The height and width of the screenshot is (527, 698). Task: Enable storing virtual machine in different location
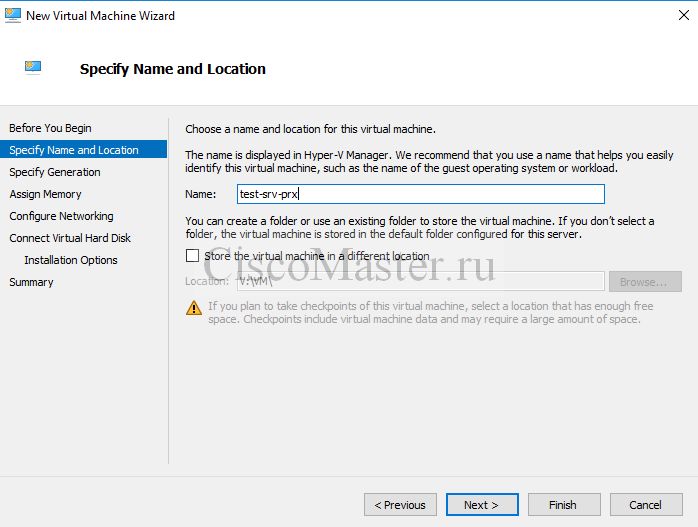192,255
